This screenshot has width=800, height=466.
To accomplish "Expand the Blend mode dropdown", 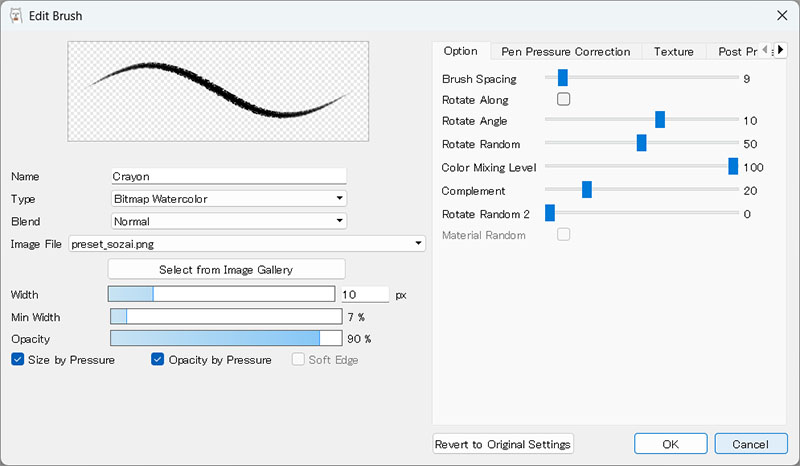I will click(x=228, y=221).
